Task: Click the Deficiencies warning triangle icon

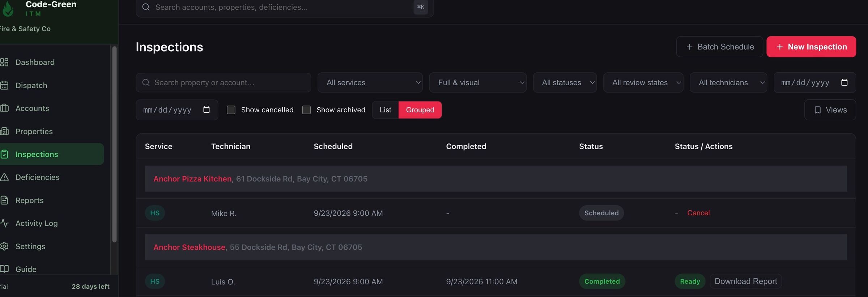Action: click(4, 177)
